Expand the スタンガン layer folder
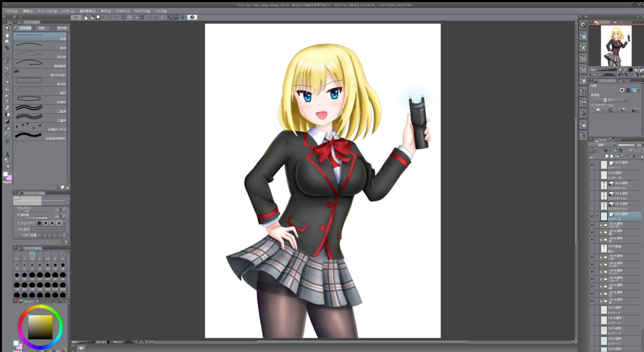 (x=601, y=225)
